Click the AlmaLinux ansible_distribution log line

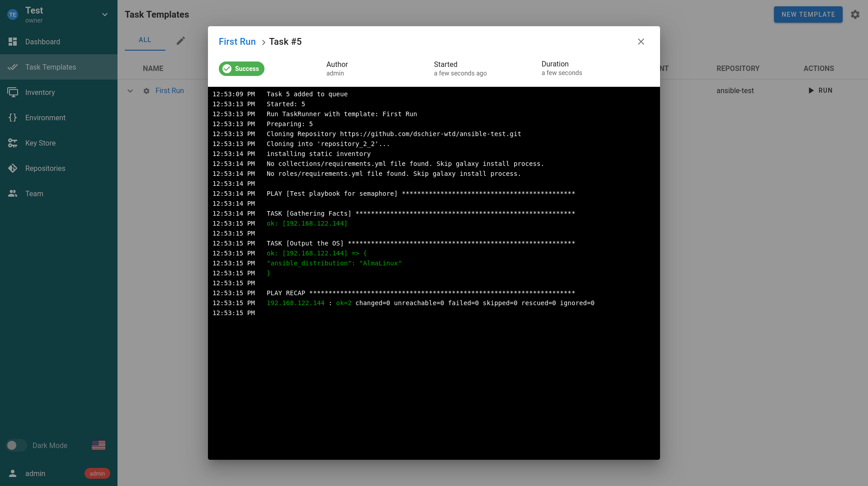pos(334,263)
